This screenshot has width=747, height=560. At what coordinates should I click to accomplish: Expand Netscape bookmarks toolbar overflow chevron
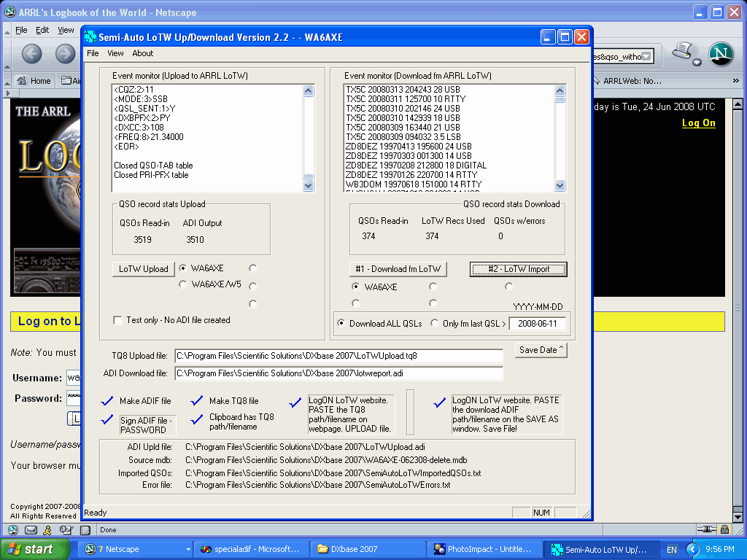pos(735,81)
